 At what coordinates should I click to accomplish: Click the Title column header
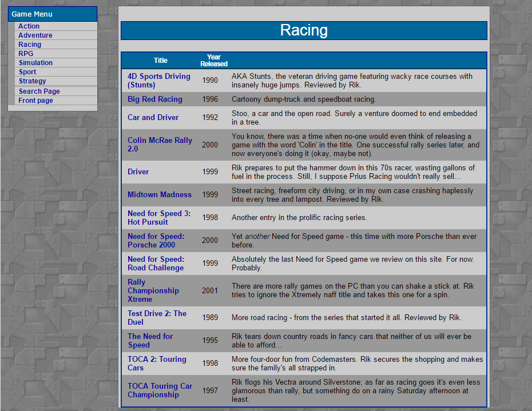(161, 61)
